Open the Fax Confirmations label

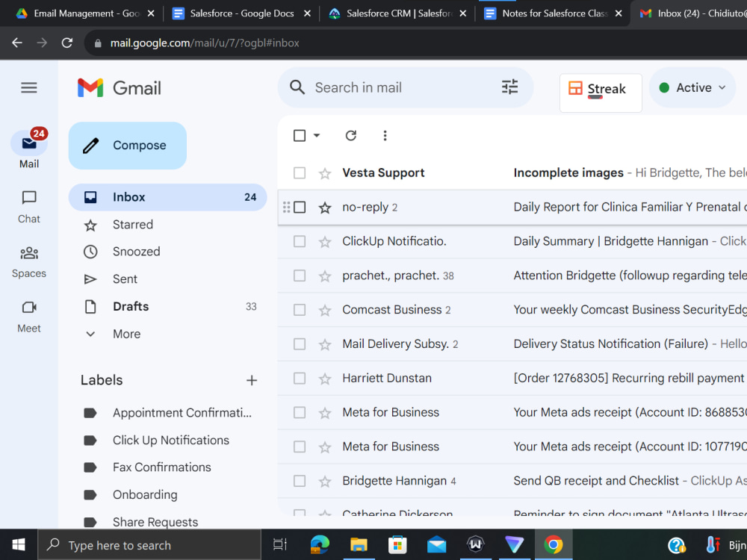click(167, 467)
